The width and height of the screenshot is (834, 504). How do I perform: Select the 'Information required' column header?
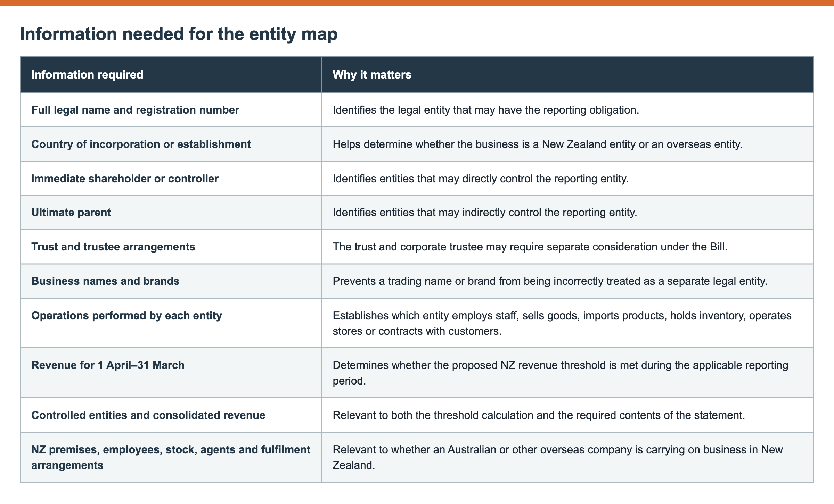tap(87, 75)
